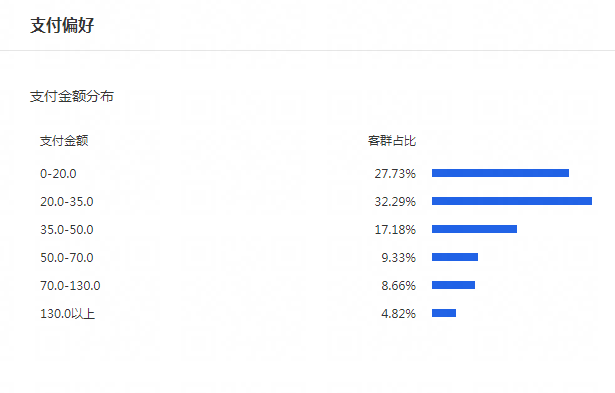The height and width of the screenshot is (393, 615).
Task: Click the blue bar next to 8.66%
Action: (453, 285)
